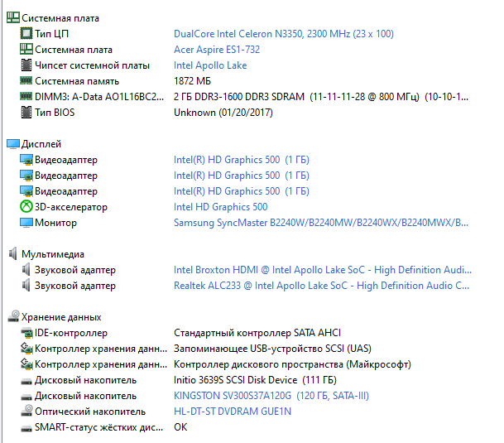
Task: Select the monitor icon of Дисплей section
Action: point(13,144)
